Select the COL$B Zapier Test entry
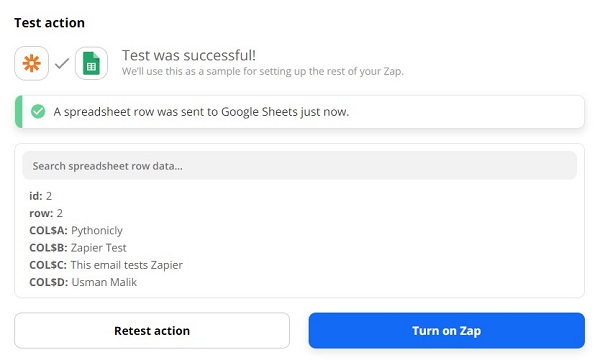Screen dimensions: 600x360 click(x=78, y=248)
